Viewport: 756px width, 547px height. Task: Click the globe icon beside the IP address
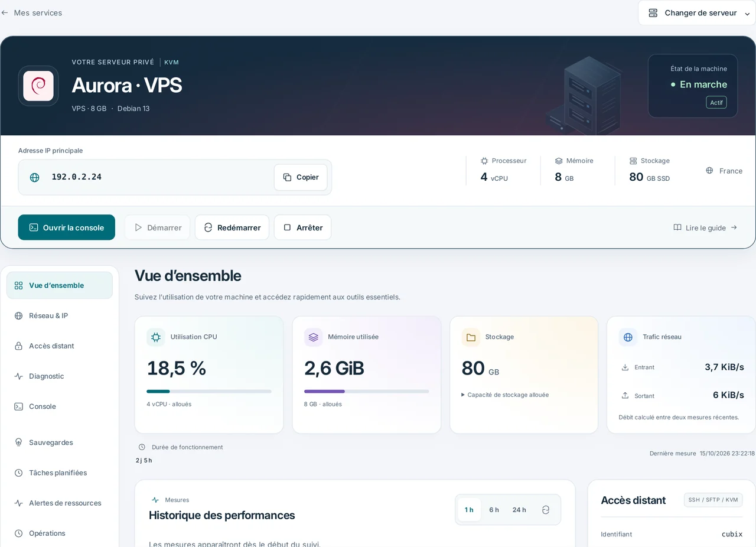tap(35, 177)
